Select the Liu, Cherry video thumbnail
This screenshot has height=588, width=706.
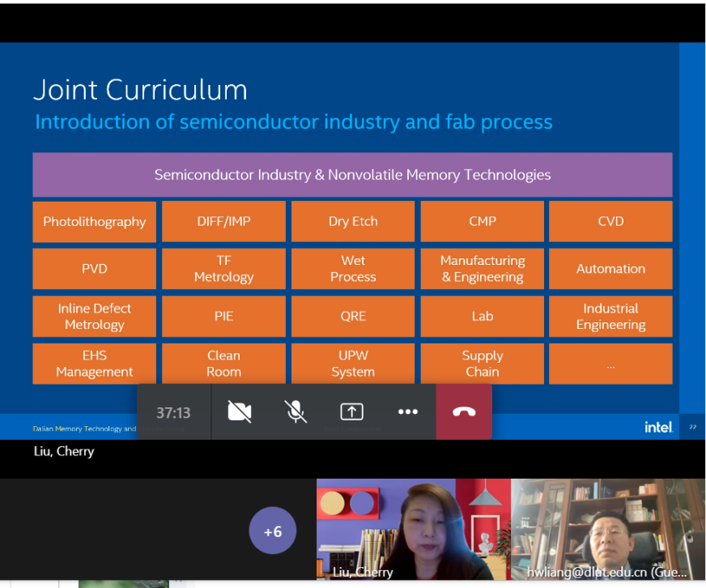click(413, 529)
